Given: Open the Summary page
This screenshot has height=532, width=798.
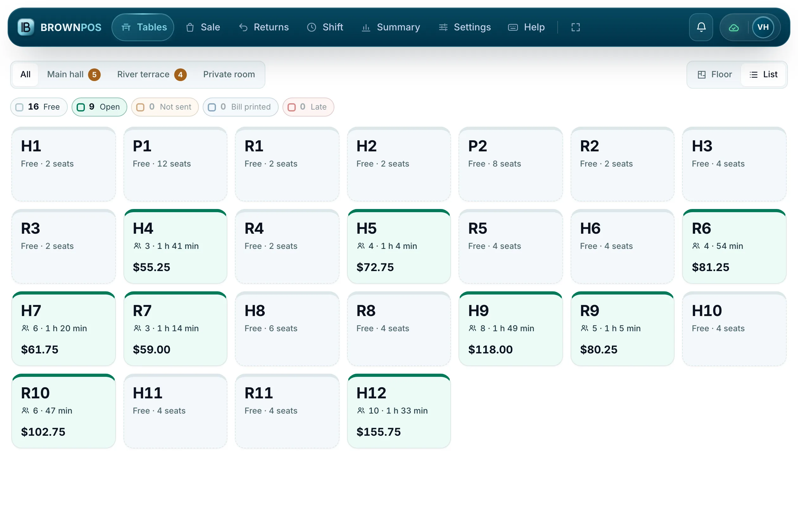Looking at the screenshot, I should tap(390, 27).
